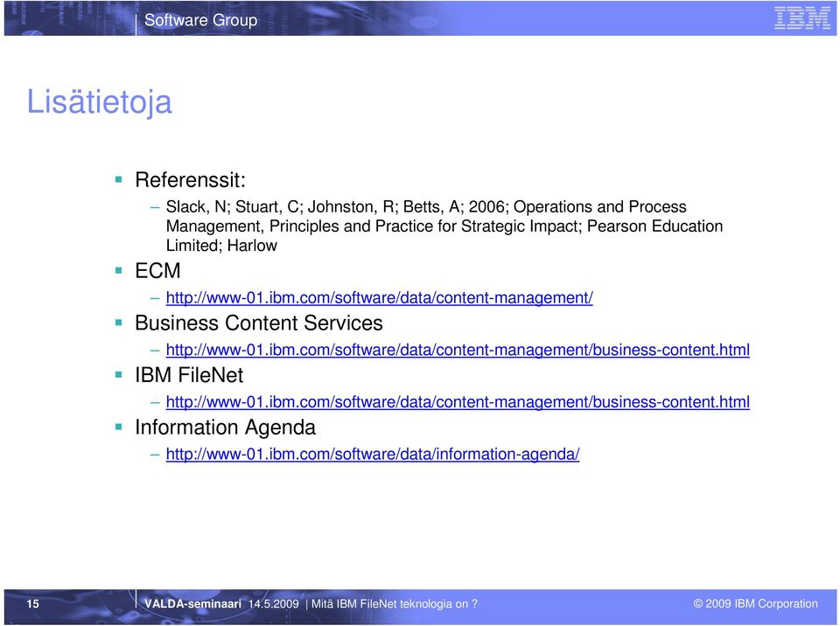
Task: Click the Limited; Harlow reference line
Action: tap(221, 246)
